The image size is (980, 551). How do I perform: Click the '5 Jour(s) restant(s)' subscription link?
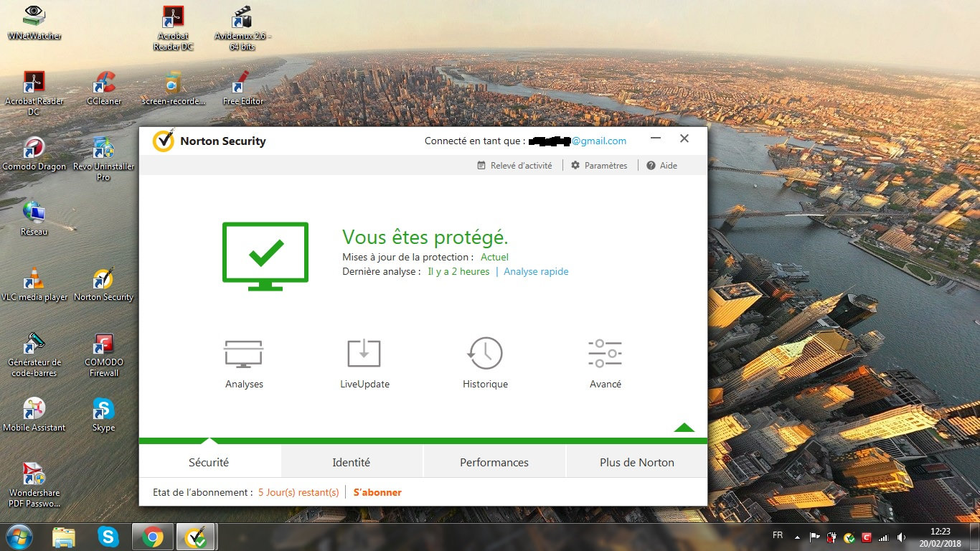(298, 492)
